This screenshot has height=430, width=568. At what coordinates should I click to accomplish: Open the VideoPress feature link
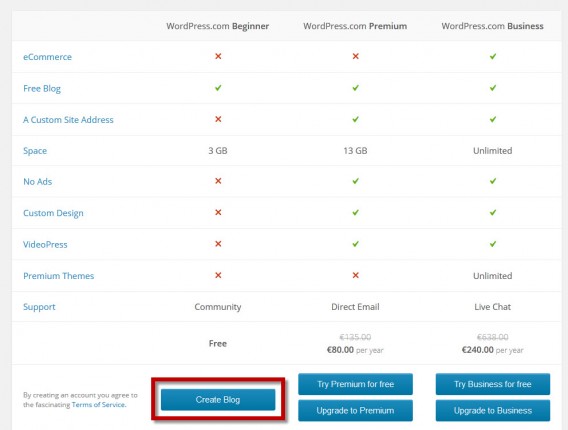[x=45, y=245]
